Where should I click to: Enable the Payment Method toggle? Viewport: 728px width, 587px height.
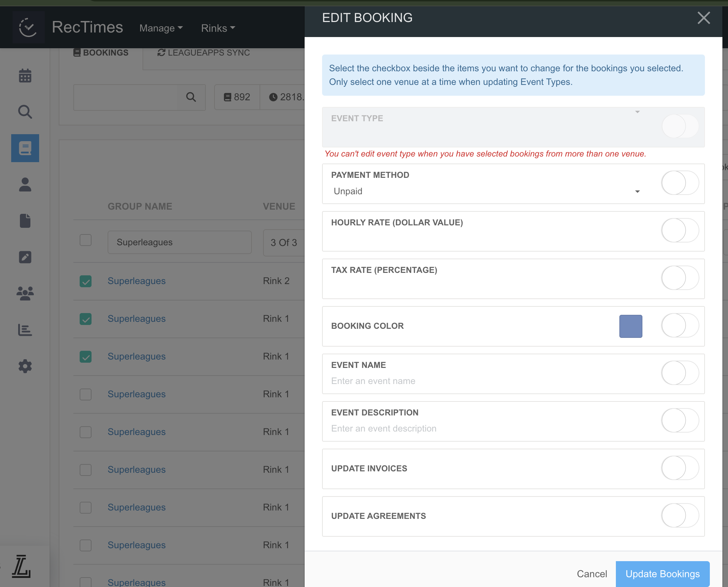(x=680, y=183)
